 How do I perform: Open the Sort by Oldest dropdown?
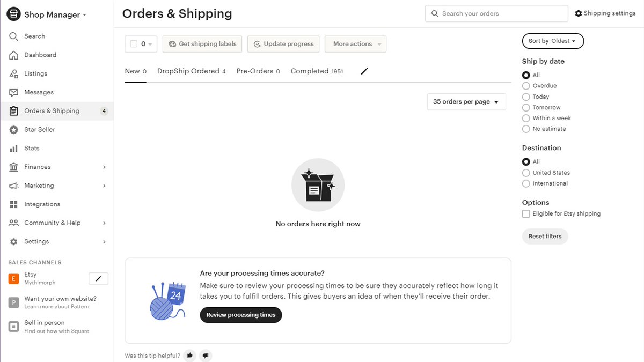coord(553,41)
